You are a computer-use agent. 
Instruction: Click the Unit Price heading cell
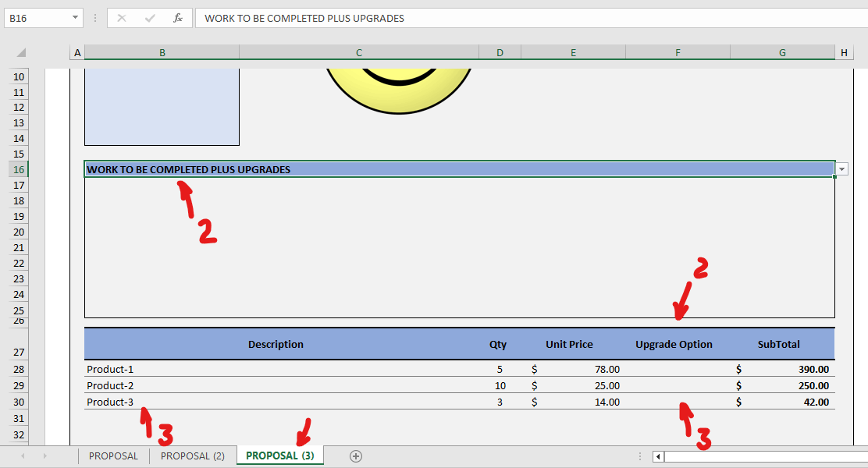point(573,344)
